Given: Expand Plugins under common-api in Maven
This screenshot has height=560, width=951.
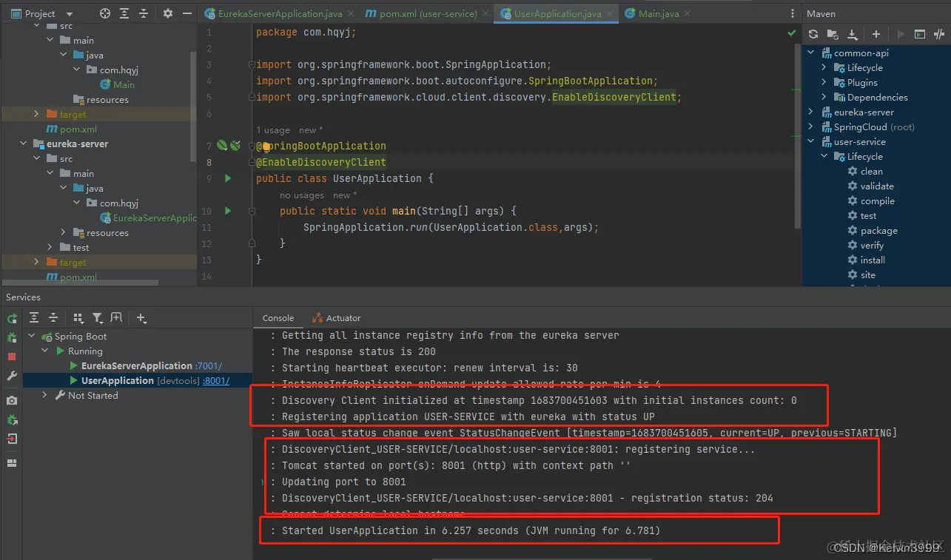Looking at the screenshot, I should [824, 83].
